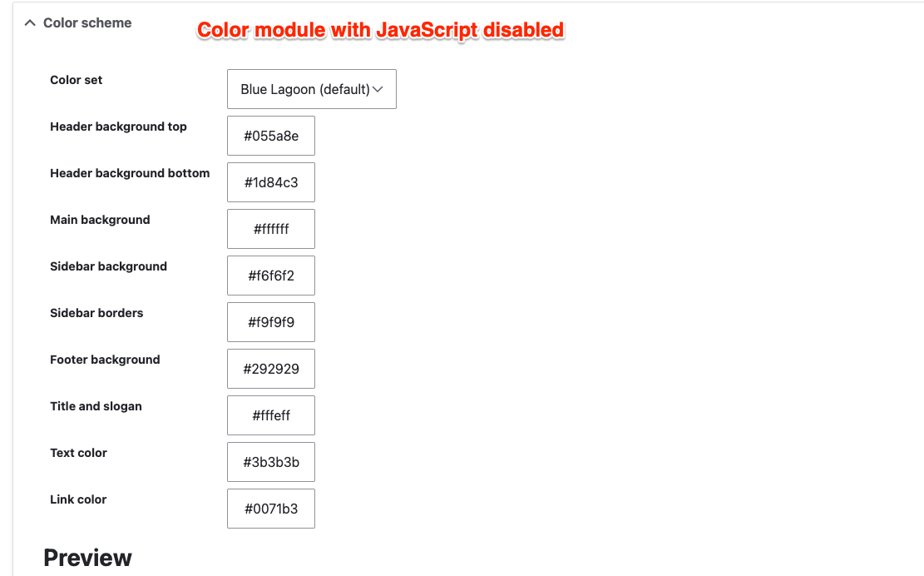Click the Header background top hex field
Screen dimensions: 924x576
pyautogui.click(x=270, y=136)
